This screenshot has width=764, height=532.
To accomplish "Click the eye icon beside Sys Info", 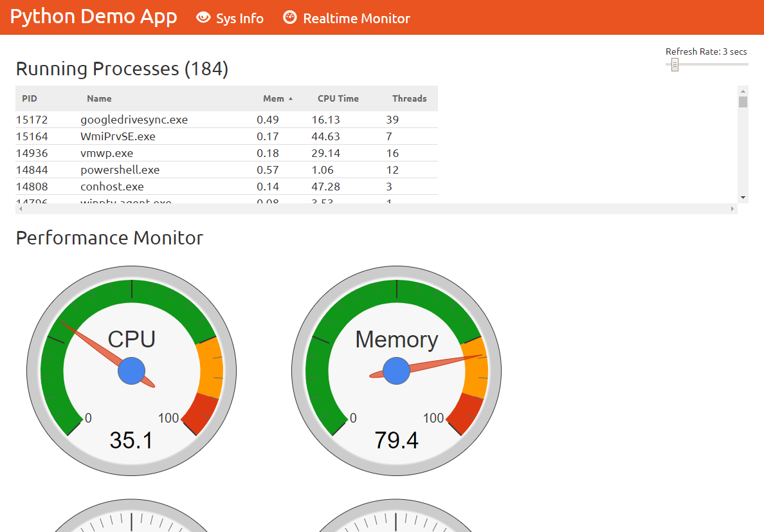I will (x=203, y=17).
